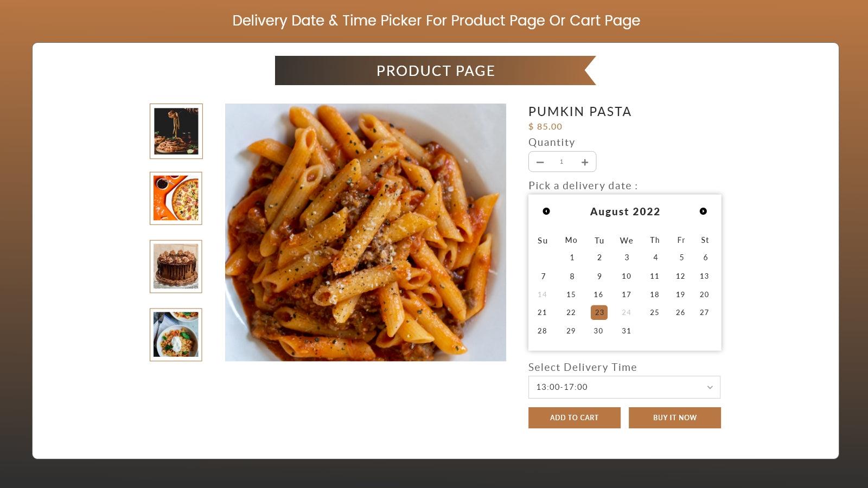This screenshot has width=868, height=488.
Task: Select August 31 on the calendar
Action: [x=626, y=331]
